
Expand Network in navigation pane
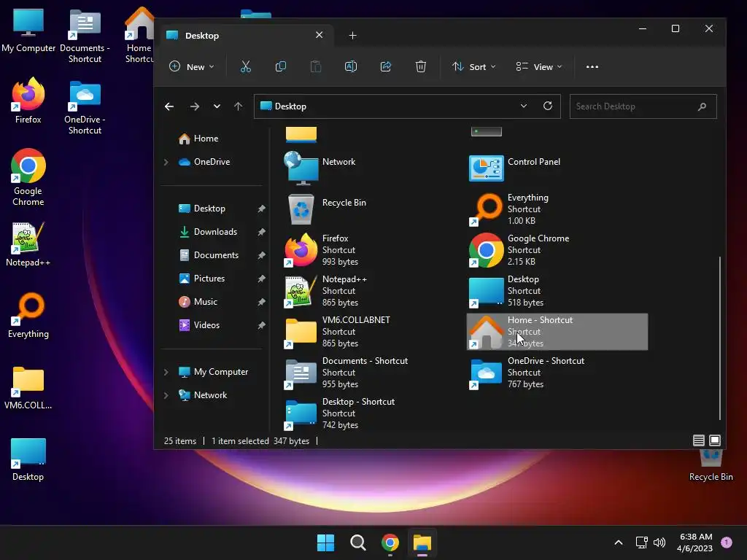[166, 395]
